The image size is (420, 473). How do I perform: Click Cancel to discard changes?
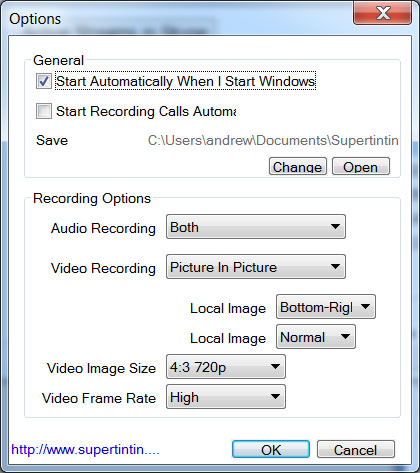[356, 450]
